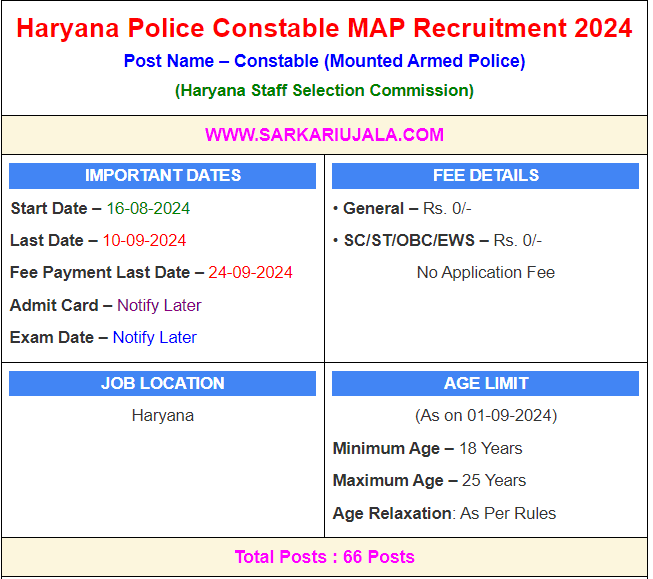This screenshot has width=653, height=579.
Task: Click the IMPORTANT DATES header bar
Action: 162,175
